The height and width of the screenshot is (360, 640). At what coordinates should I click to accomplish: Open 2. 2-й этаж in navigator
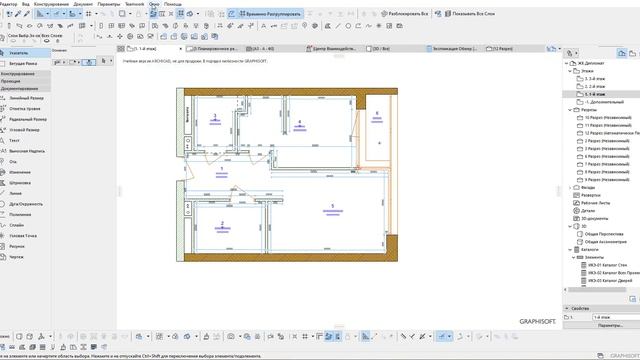pyautogui.click(x=595, y=87)
